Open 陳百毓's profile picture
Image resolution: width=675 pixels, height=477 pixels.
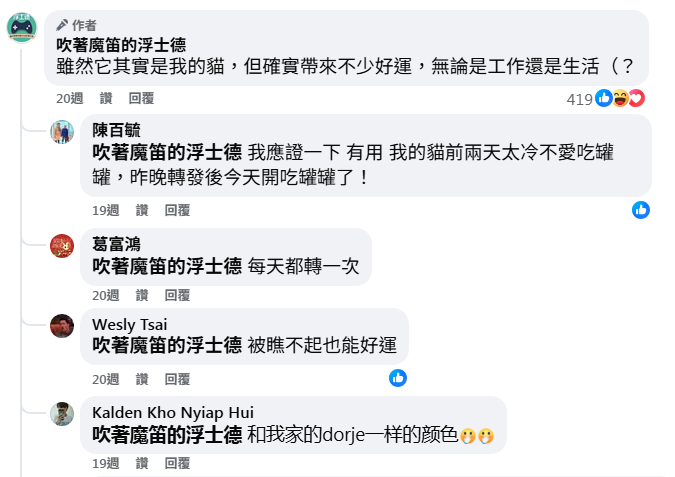point(62,132)
